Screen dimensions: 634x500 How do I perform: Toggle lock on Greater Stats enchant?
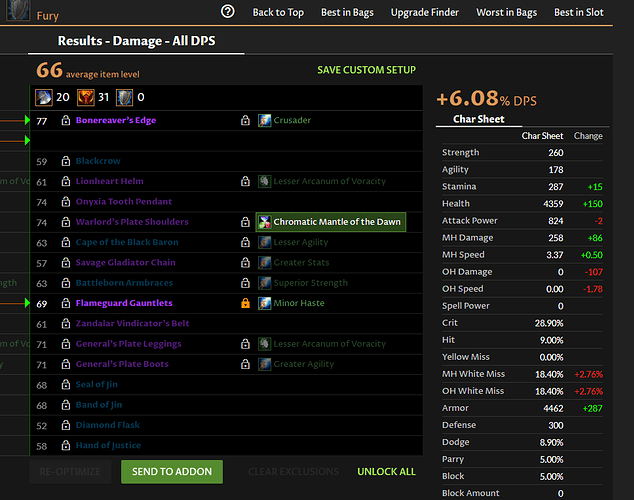click(245, 262)
